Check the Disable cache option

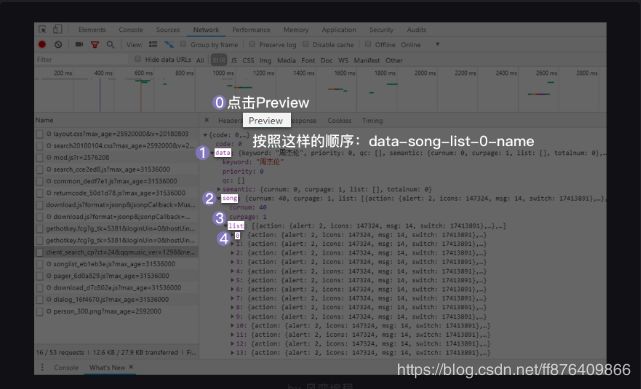tap(305, 44)
